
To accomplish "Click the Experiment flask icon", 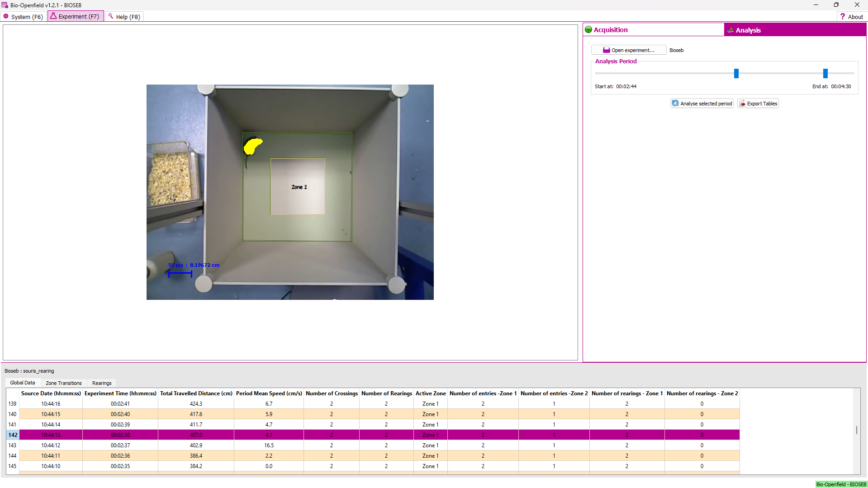I will pyautogui.click(x=53, y=16).
